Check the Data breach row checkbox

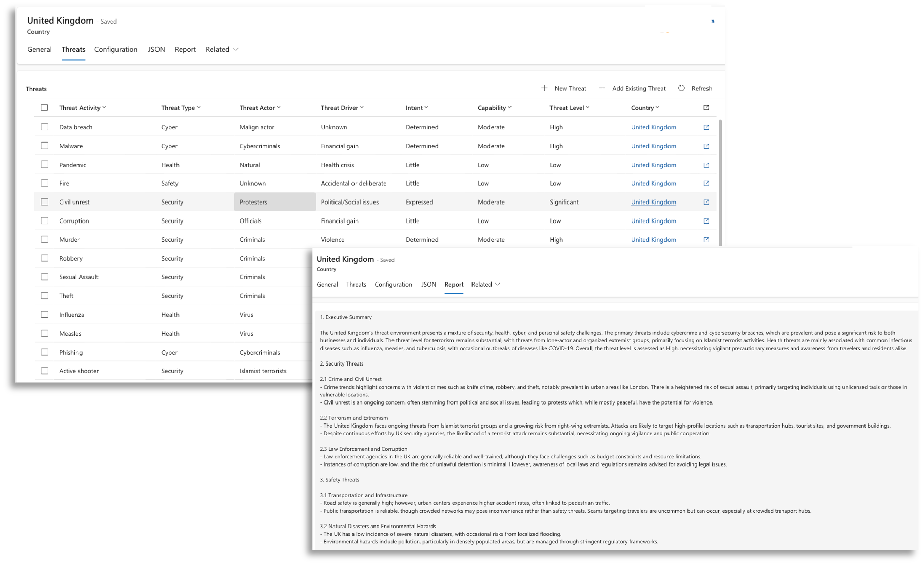click(44, 127)
